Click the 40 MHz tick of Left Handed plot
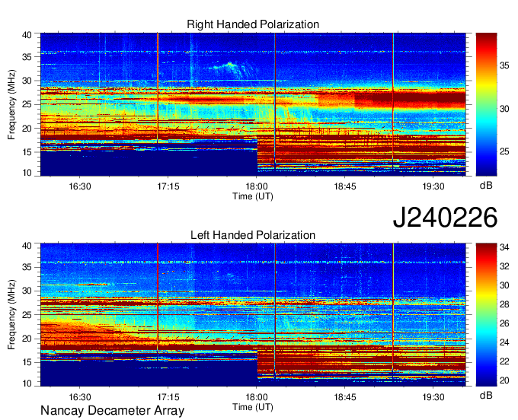Viewport: 518px width, 420px height. click(x=27, y=246)
